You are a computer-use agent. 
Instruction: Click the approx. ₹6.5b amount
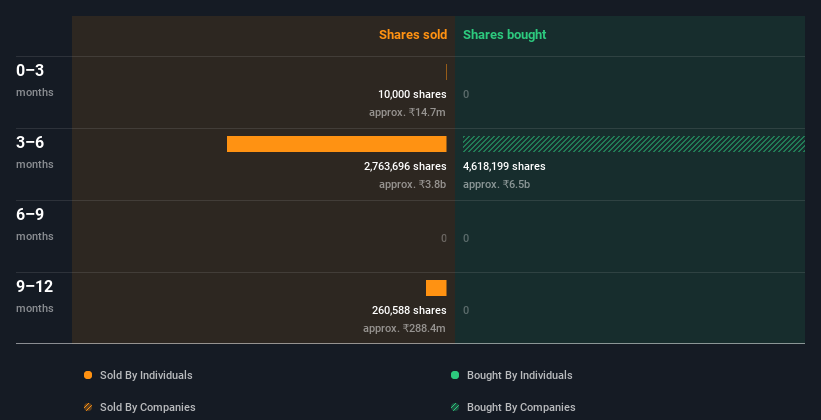[x=496, y=184]
